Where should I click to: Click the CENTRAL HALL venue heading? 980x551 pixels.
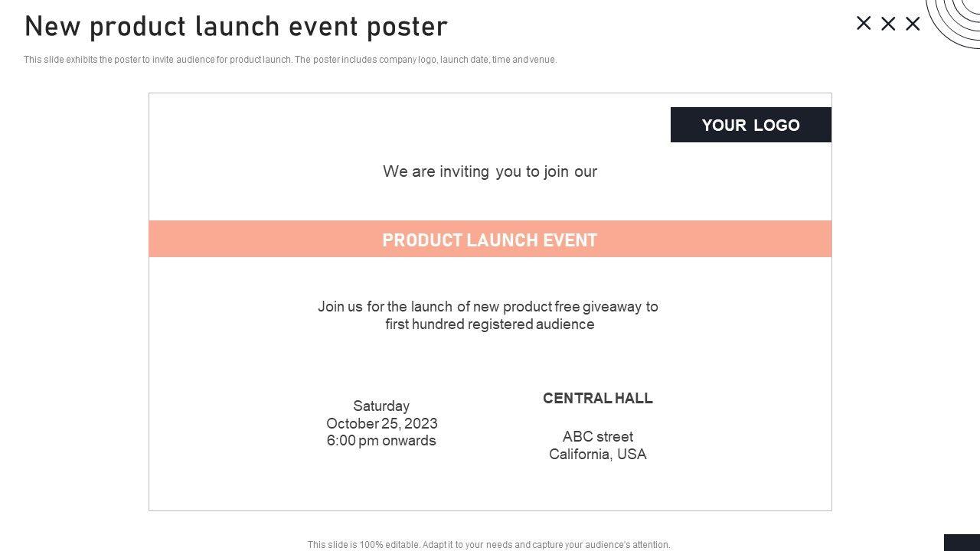[597, 399]
